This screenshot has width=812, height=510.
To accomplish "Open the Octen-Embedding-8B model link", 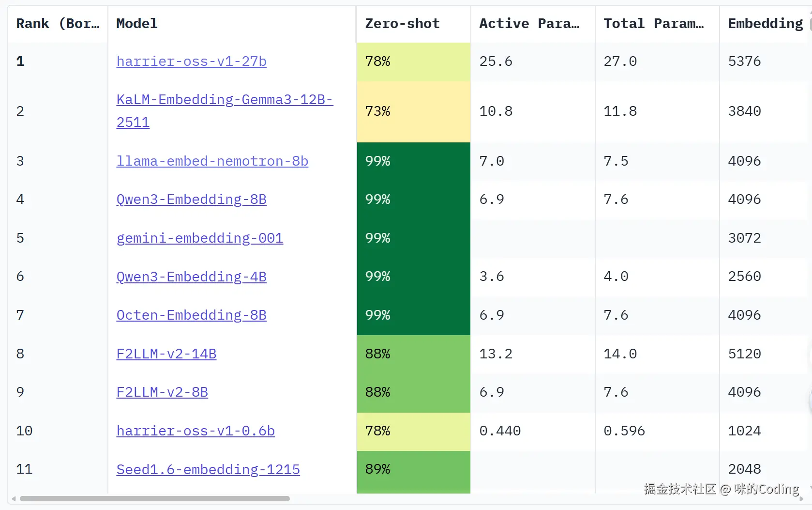I will pyautogui.click(x=191, y=315).
